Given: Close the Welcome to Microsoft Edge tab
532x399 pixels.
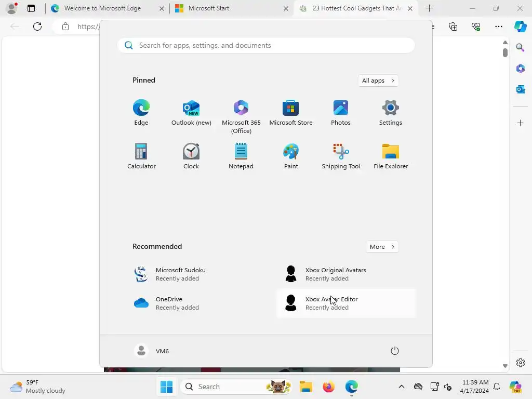Looking at the screenshot, I should [162, 8].
